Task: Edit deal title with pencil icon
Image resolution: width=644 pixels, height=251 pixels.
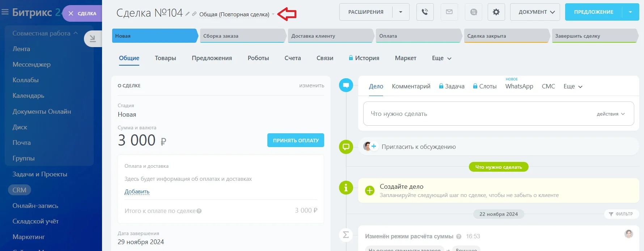Action: point(187,14)
